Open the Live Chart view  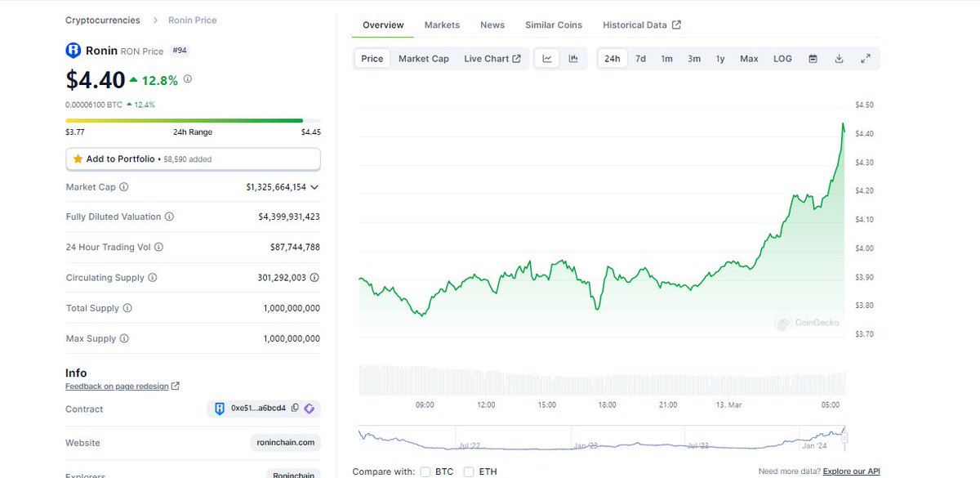point(492,59)
